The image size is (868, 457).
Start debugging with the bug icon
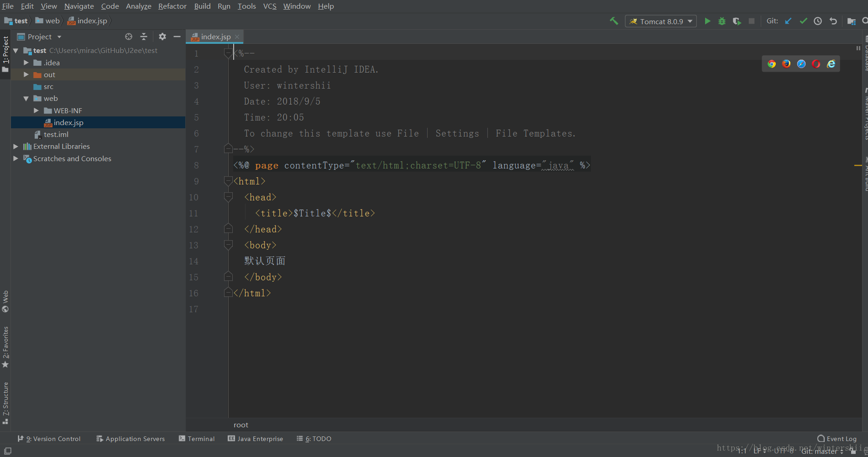pyautogui.click(x=722, y=21)
